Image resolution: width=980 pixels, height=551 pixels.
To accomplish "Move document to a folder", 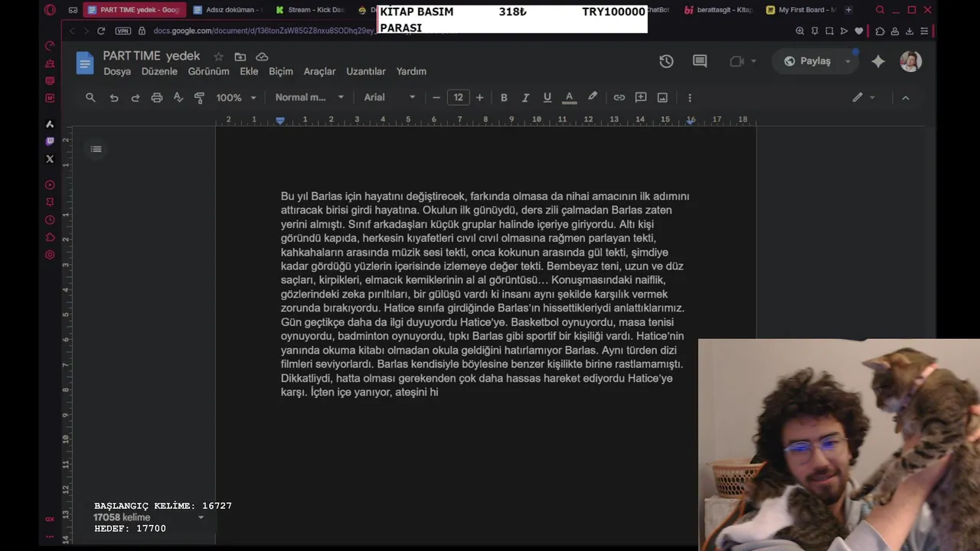I will (x=240, y=57).
